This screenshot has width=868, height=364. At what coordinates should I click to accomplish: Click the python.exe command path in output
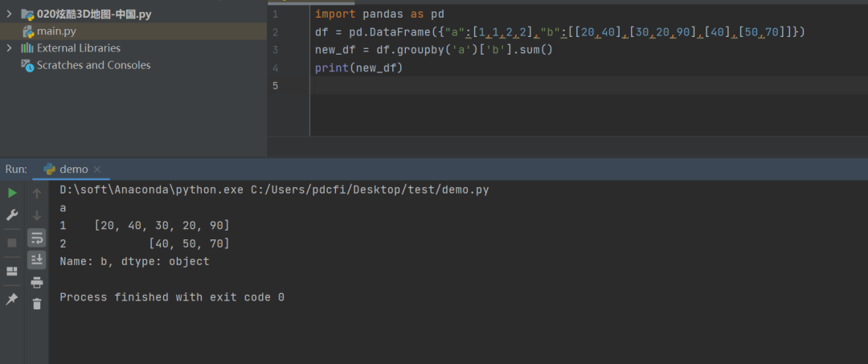[151, 190]
